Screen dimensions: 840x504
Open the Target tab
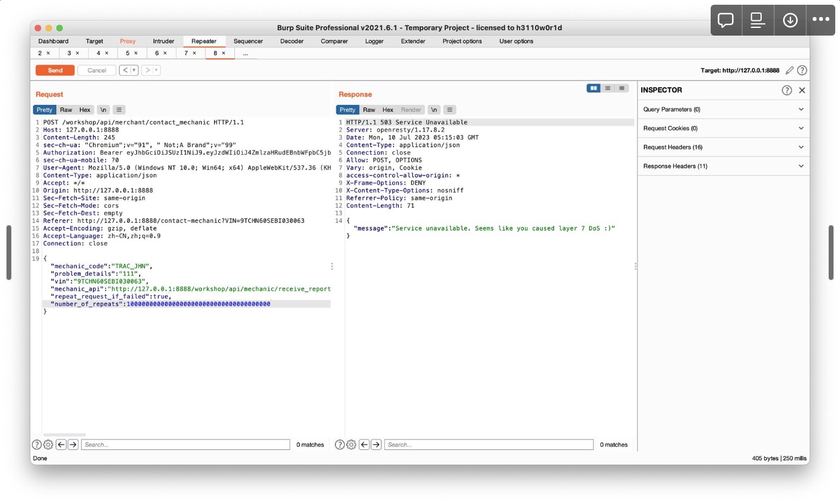pos(94,42)
